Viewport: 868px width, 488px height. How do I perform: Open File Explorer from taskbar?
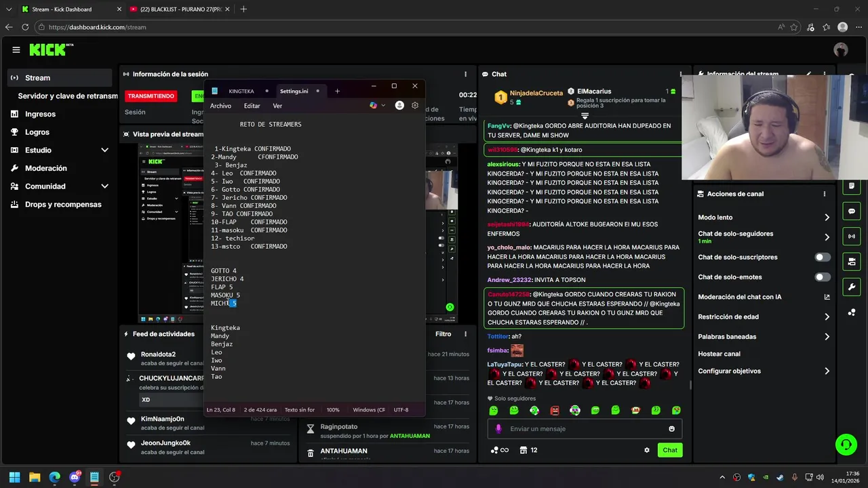35,477
